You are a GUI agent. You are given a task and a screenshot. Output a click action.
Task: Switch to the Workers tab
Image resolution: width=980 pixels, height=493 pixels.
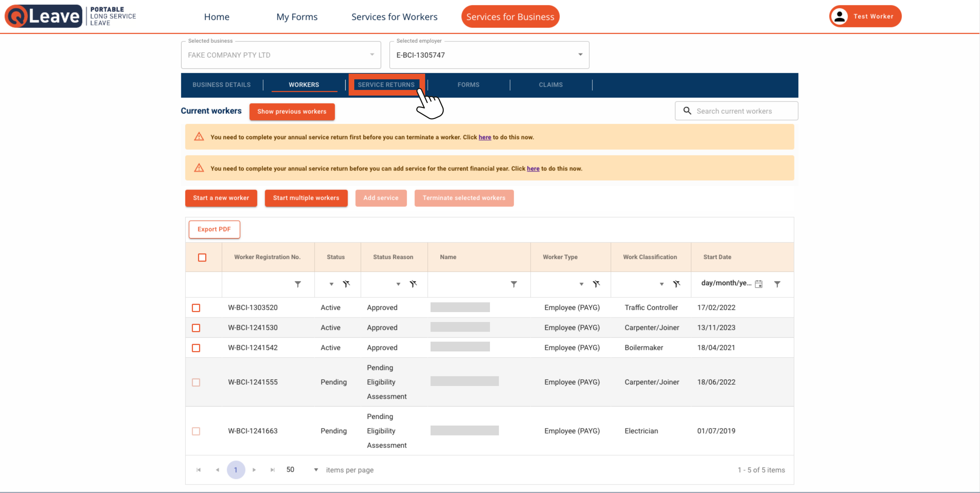(x=304, y=85)
